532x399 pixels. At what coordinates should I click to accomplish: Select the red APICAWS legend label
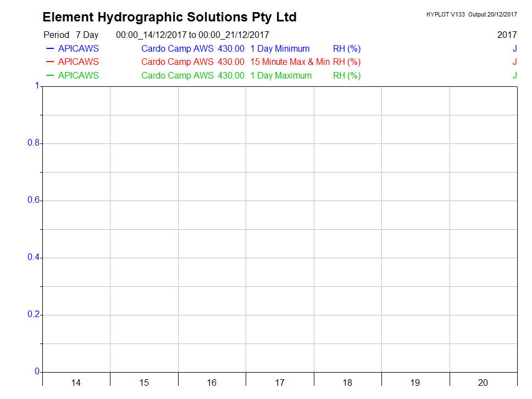coord(79,62)
